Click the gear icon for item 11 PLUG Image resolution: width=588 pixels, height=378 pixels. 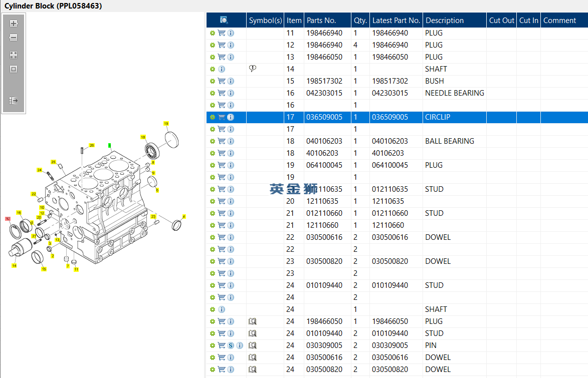212,33
